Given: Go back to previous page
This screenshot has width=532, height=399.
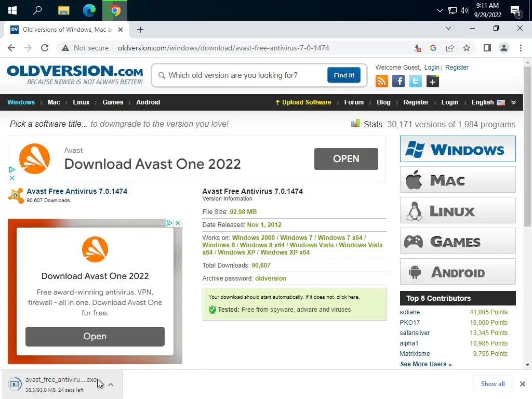Looking at the screenshot, I should 11,48.
